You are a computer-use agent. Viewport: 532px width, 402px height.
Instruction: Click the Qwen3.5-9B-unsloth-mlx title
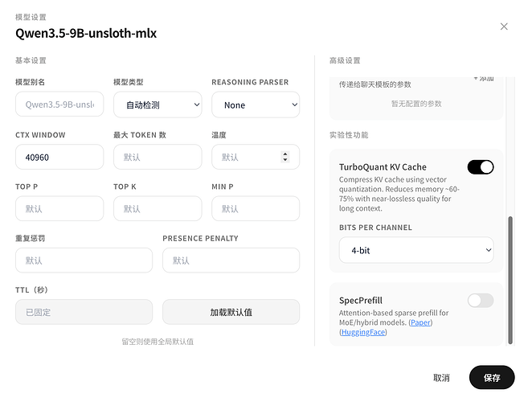click(86, 33)
